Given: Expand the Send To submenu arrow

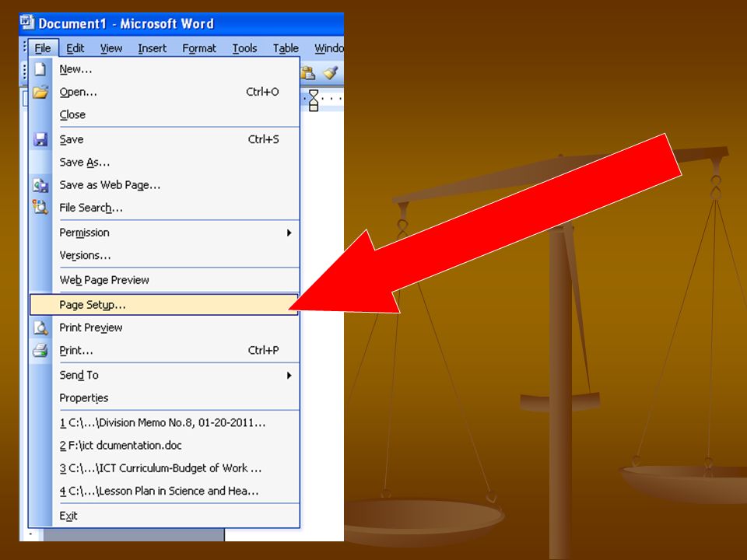Looking at the screenshot, I should pyautogui.click(x=289, y=375).
